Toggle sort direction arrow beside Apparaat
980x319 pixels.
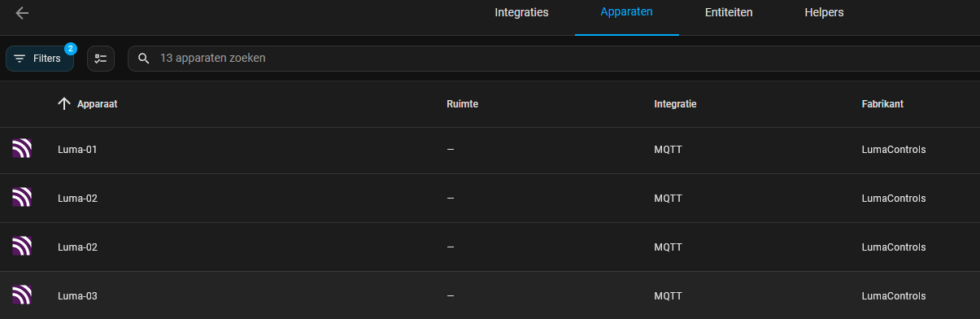tap(64, 104)
